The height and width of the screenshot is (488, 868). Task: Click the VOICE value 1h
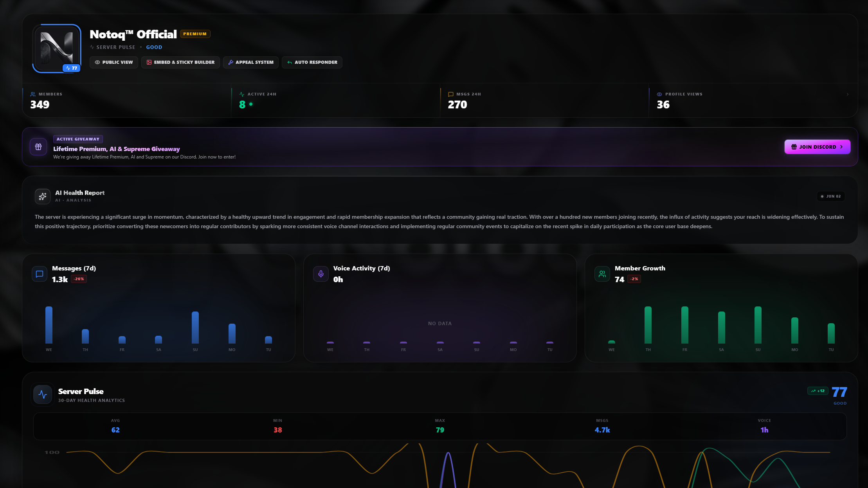tap(764, 430)
